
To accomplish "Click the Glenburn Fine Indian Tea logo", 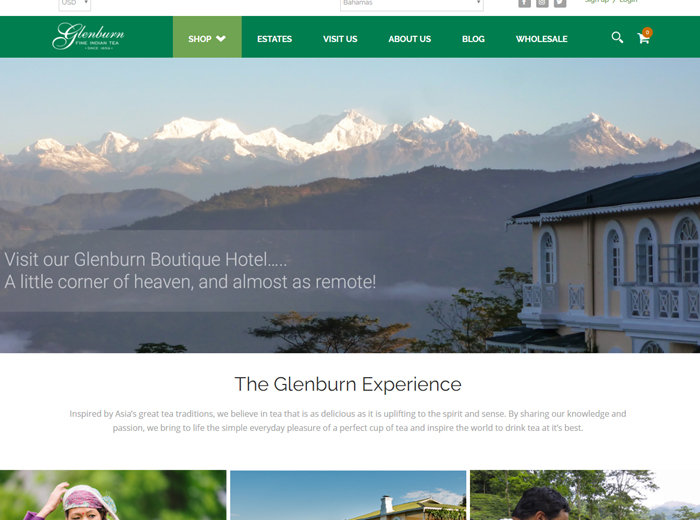I will coord(88,36).
